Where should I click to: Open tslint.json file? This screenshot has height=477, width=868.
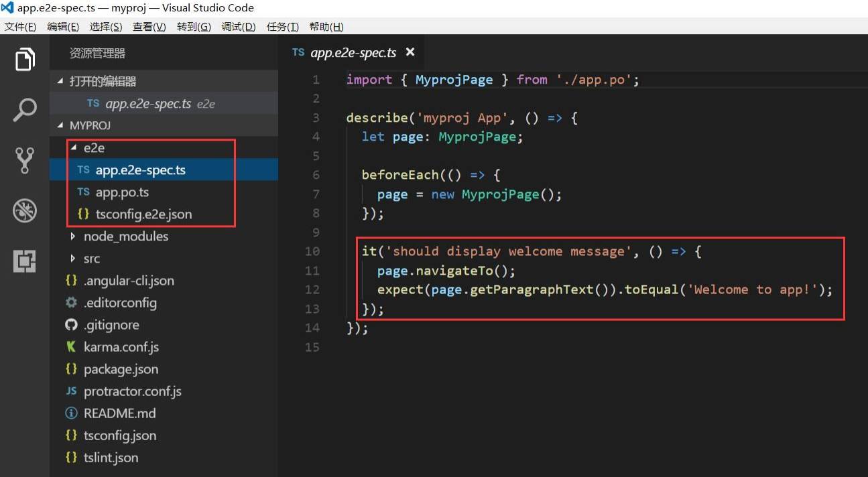click(164, 458)
